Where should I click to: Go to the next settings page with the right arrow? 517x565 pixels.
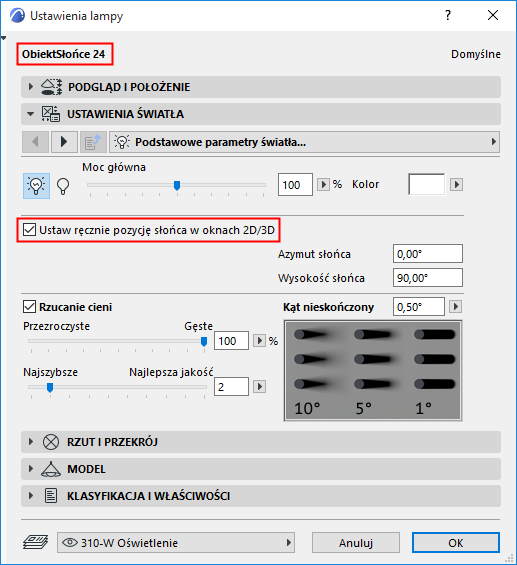64,142
